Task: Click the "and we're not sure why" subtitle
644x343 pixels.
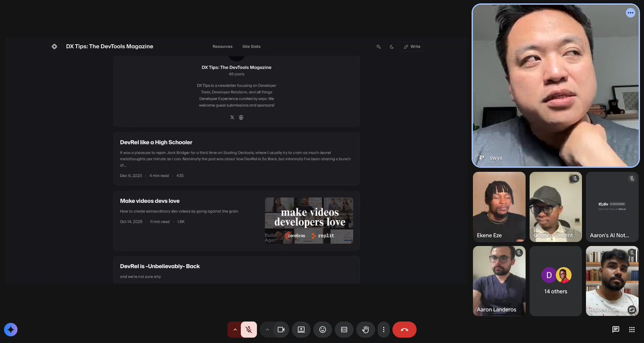Action: point(141,277)
